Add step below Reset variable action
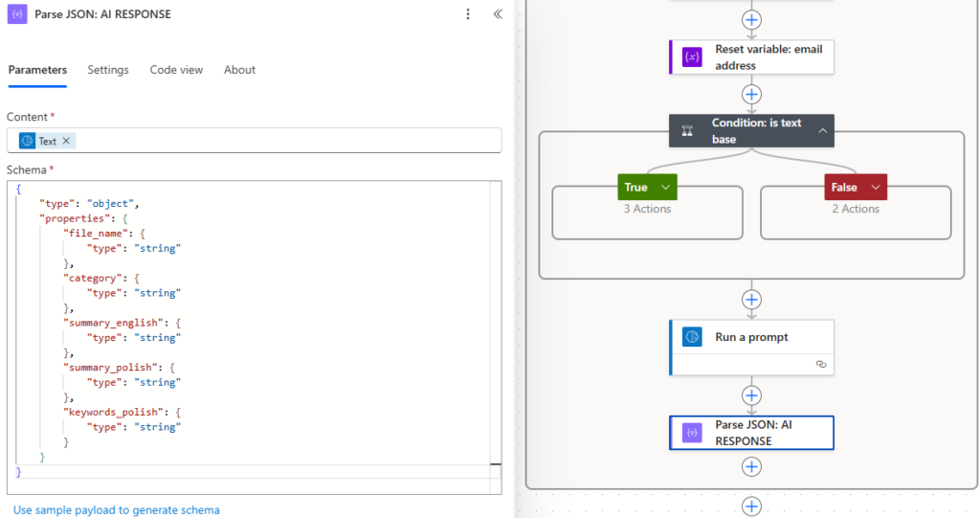Image resolution: width=980 pixels, height=518 pixels. [x=751, y=95]
